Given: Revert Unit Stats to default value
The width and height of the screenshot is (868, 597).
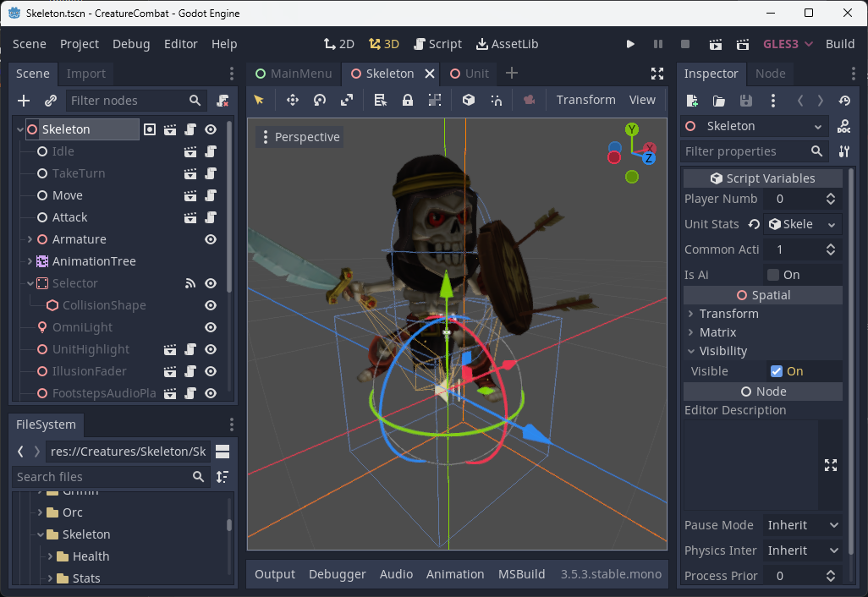Looking at the screenshot, I should (754, 224).
